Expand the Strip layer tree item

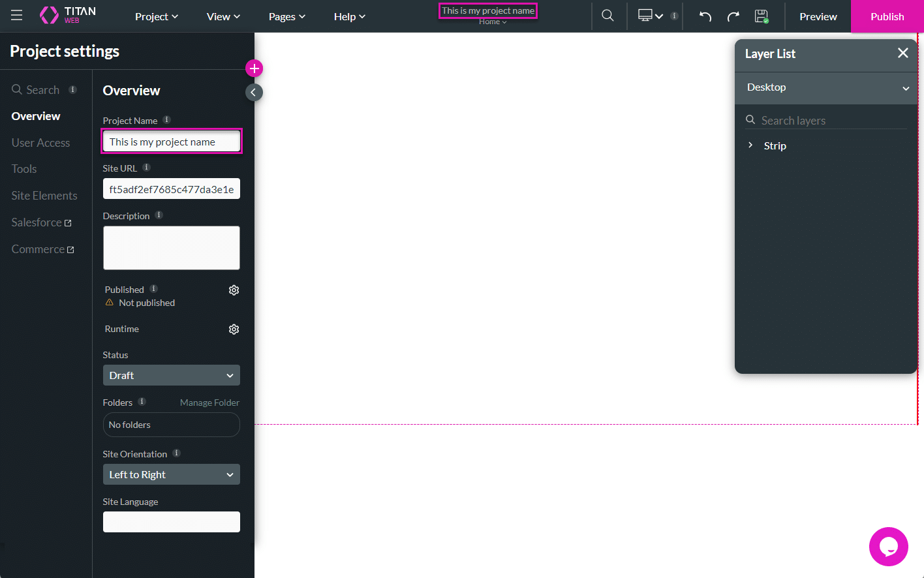[x=750, y=145]
